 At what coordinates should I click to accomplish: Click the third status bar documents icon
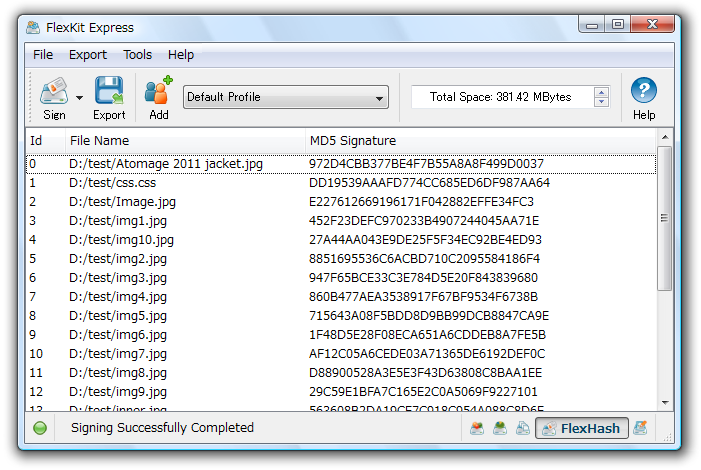click(x=522, y=429)
